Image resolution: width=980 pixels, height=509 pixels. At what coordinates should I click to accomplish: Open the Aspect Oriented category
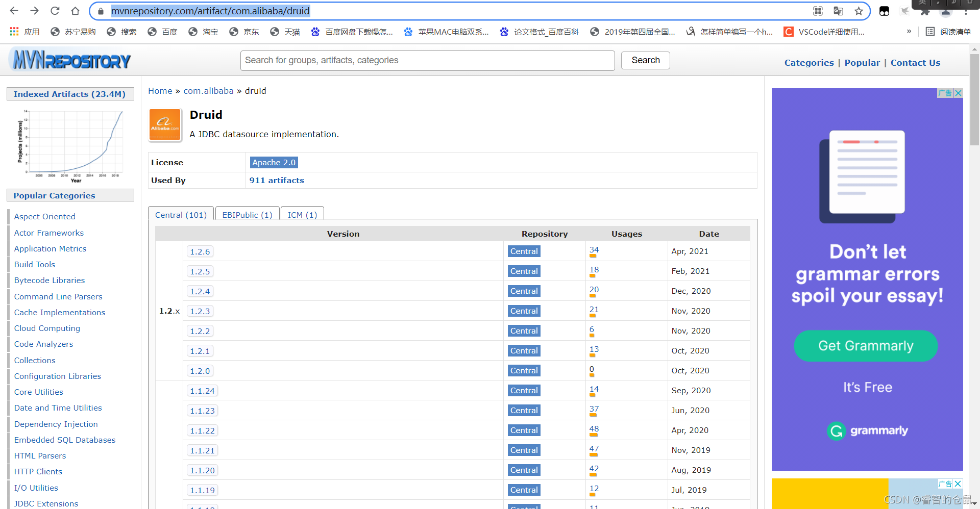44,216
